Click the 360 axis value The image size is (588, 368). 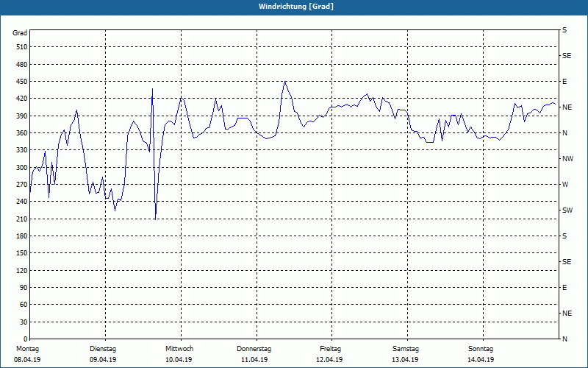coord(22,133)
